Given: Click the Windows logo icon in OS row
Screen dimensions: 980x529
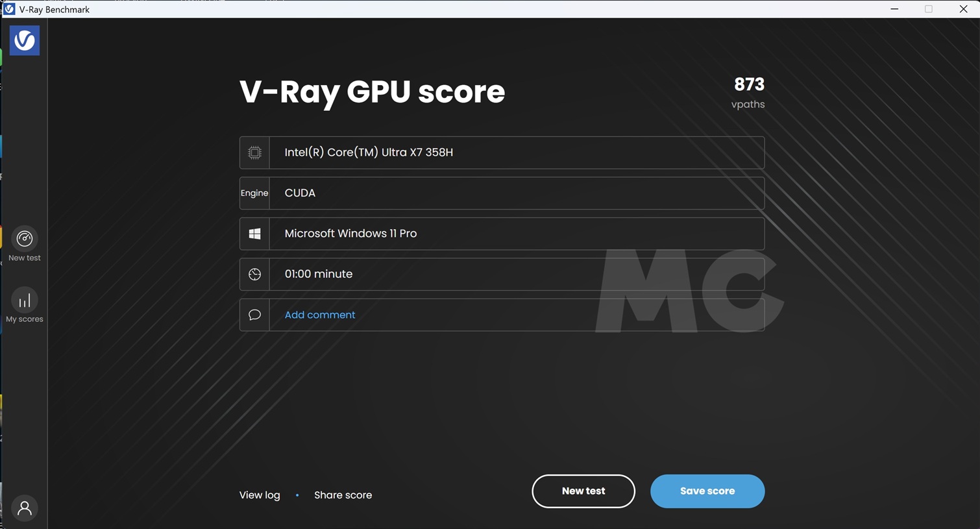Looking at the screenshot, I should [254, 234].
